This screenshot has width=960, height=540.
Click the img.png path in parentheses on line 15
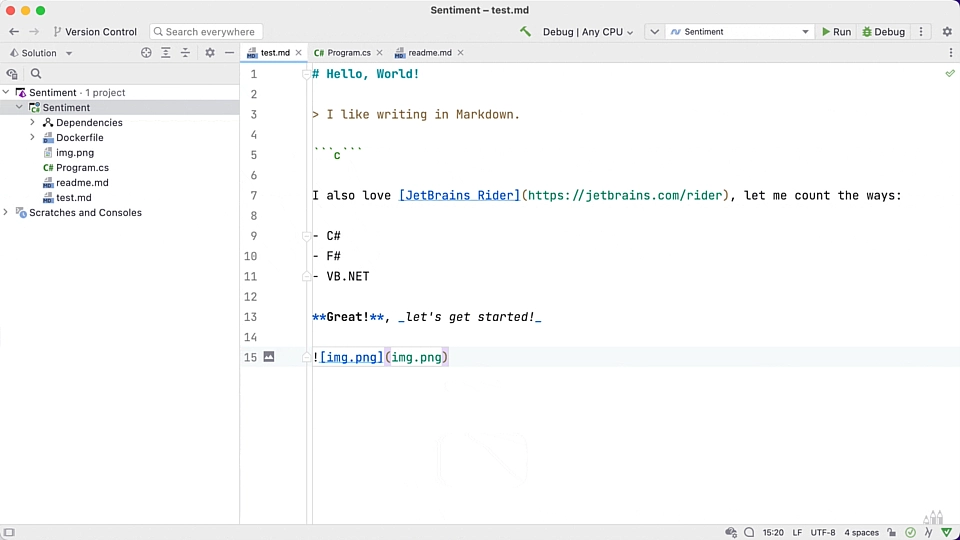[416, 357]
